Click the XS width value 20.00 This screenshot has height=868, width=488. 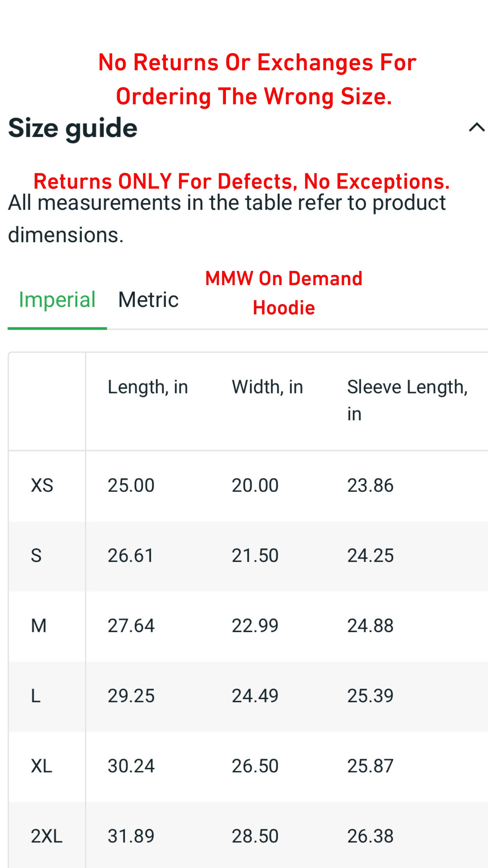pos(255,485)
